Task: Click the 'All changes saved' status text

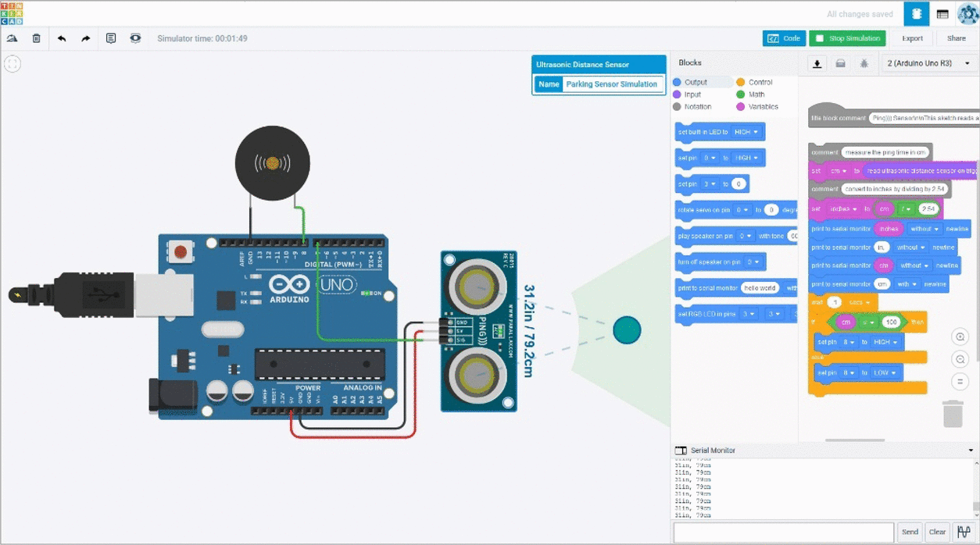Action: pos(860,14)
